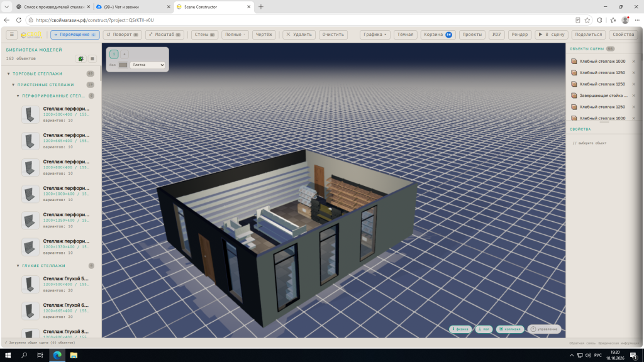644x362 pixels.
Task: Toggle the коллизия option
Action: (510, 329)
